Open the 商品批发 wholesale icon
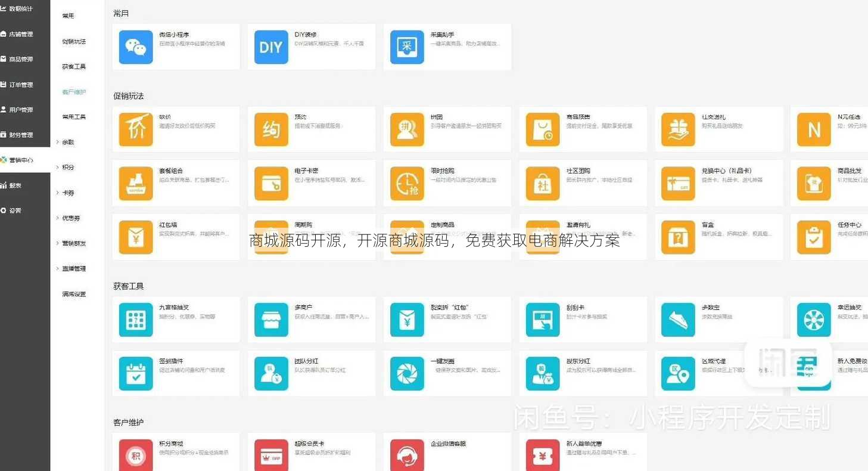The image size is (868, 471). (814, 183)
